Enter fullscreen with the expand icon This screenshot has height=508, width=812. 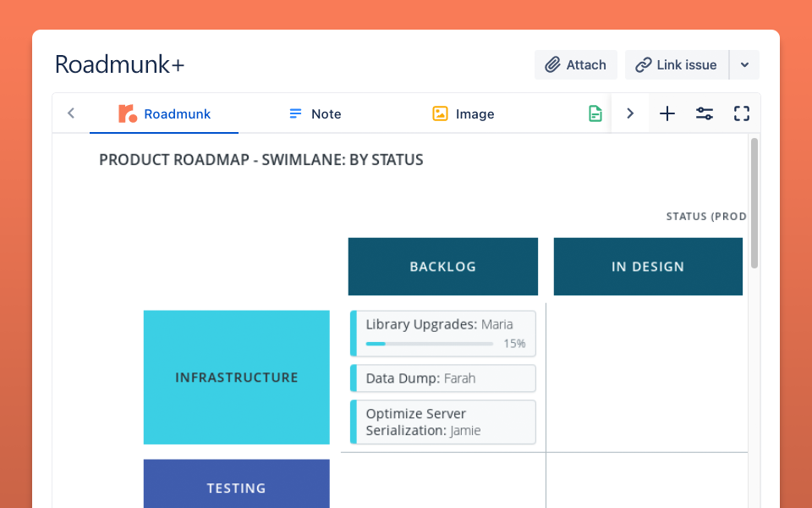tap(742, 113)
